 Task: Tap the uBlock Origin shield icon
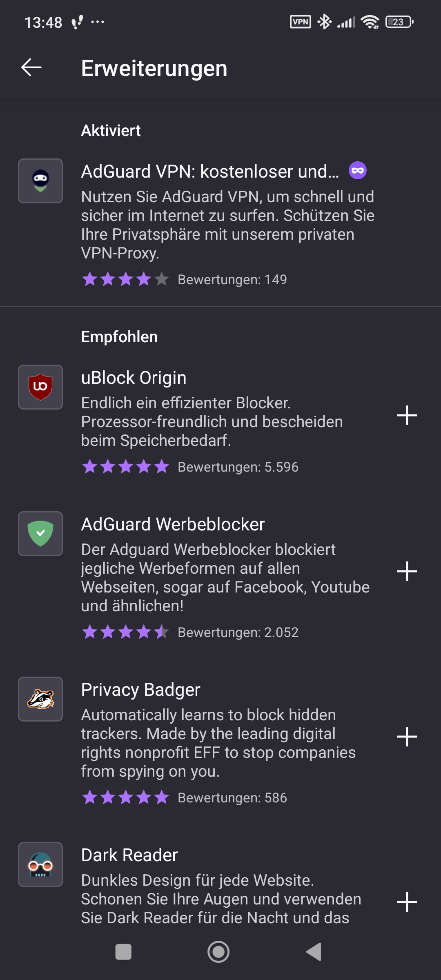(40, 387)
